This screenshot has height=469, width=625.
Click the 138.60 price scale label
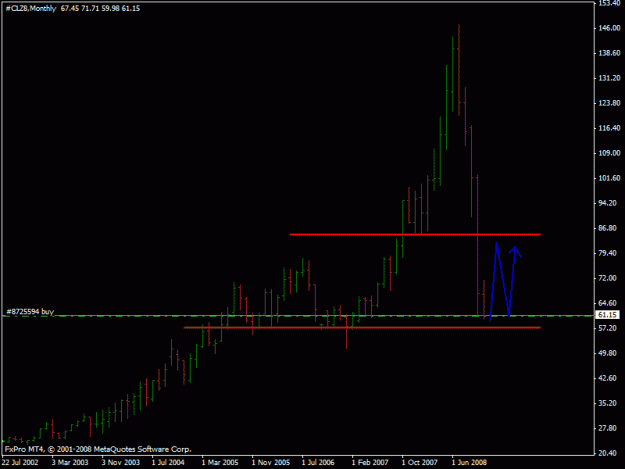pyautogui.click(x=609, y=53)
